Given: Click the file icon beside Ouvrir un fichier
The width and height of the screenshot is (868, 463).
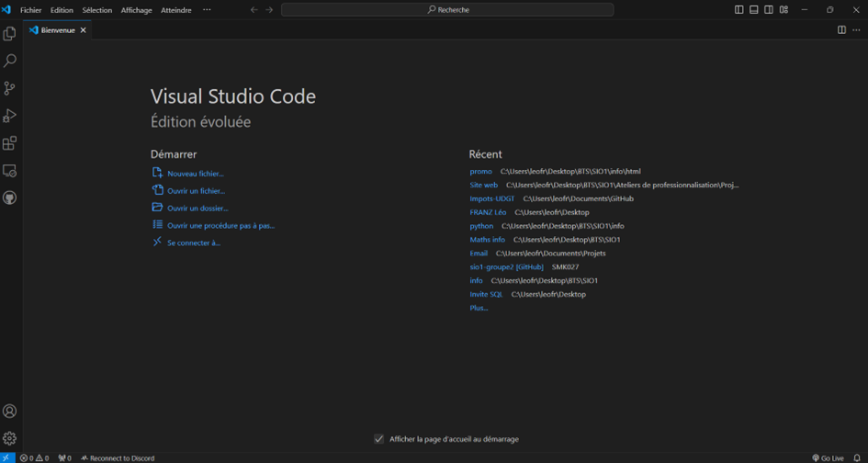Looking at the screenshot, I should (157, 190).
